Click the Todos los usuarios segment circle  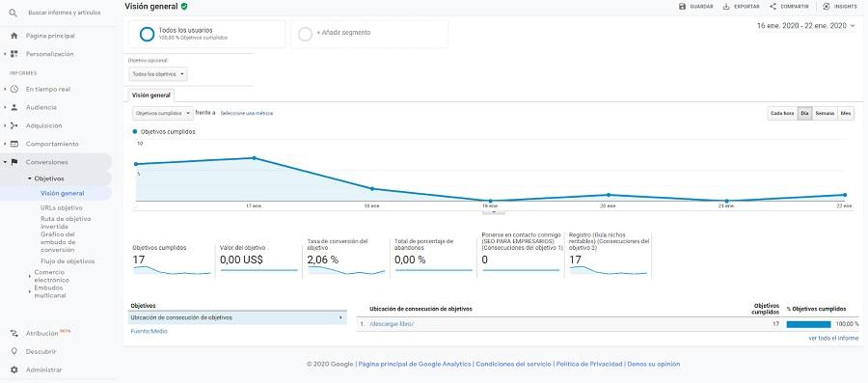coord(147,35)
